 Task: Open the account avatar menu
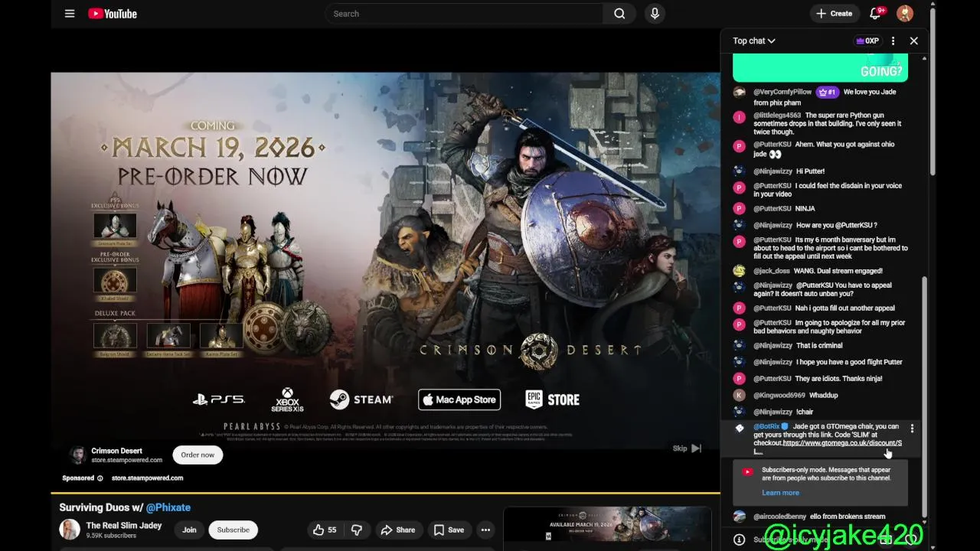click(905, 14)
